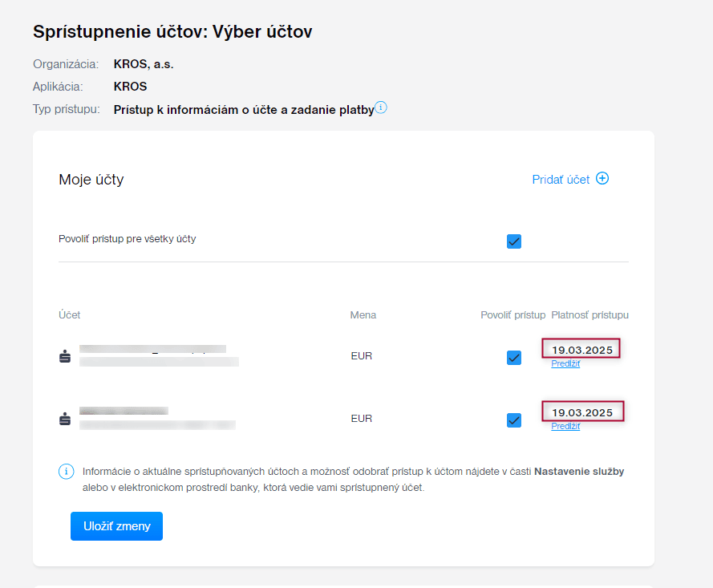Click the info icon beside the bottom note

67,472
